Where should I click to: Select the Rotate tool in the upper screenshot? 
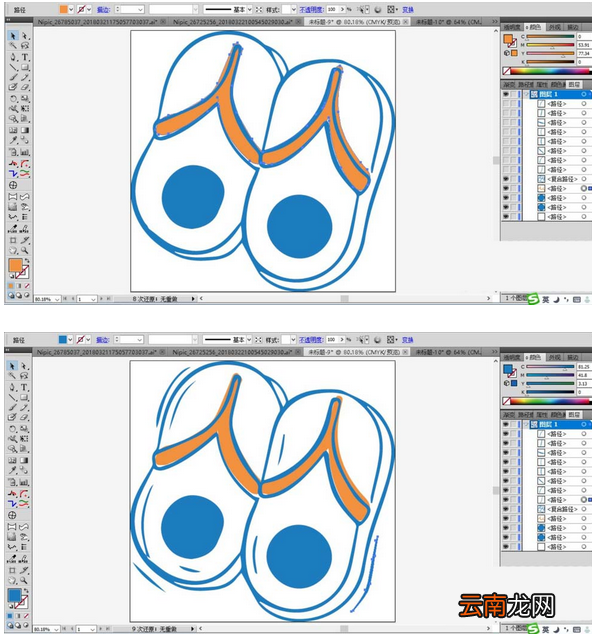[x=13, y=99]
